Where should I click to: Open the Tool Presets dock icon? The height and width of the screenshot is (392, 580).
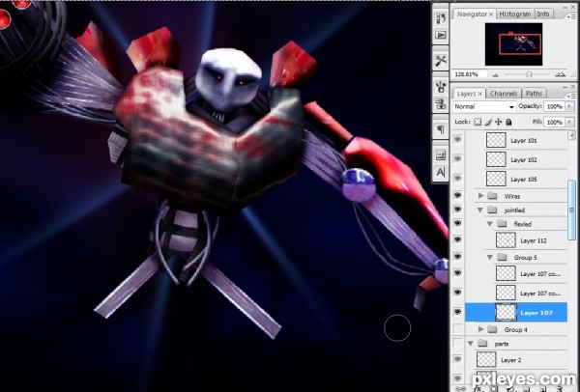click(x=441, y=61)
